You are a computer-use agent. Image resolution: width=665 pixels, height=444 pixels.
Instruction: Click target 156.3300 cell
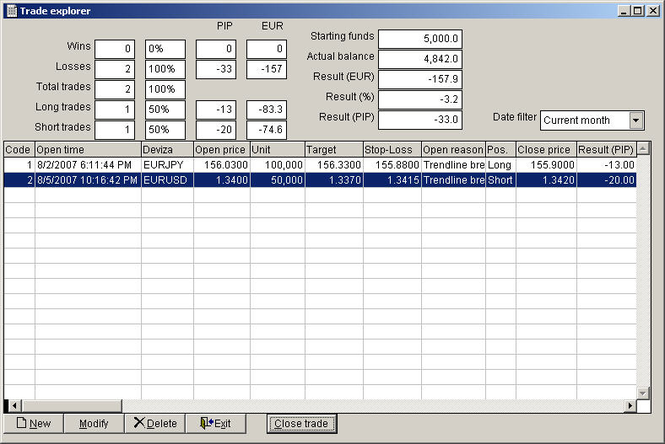pyautogui.click(x=334, y=165)
